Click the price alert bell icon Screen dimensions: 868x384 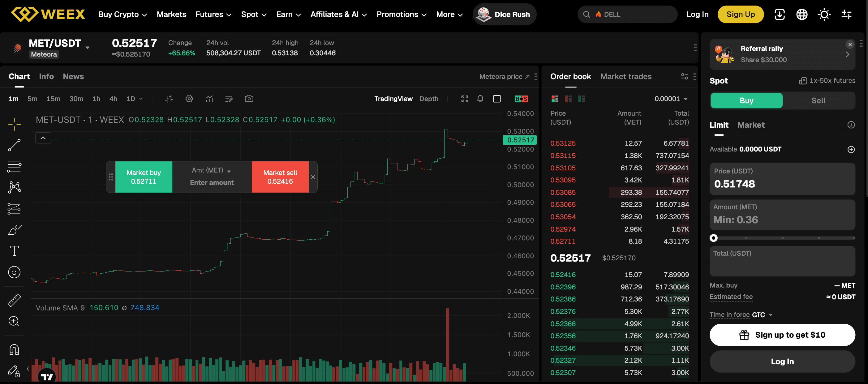(x=480, y=99)
